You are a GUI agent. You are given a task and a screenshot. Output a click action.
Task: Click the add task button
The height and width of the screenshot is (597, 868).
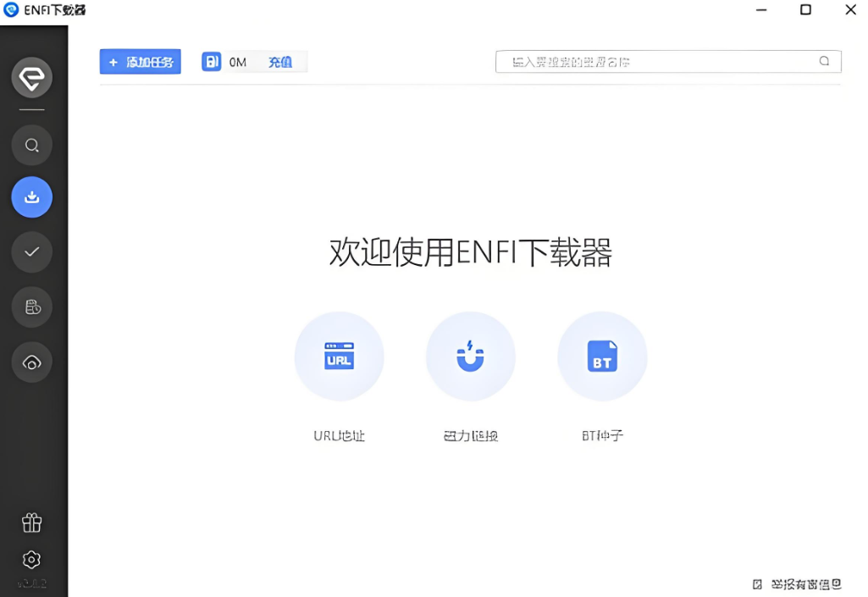(140, 62)
